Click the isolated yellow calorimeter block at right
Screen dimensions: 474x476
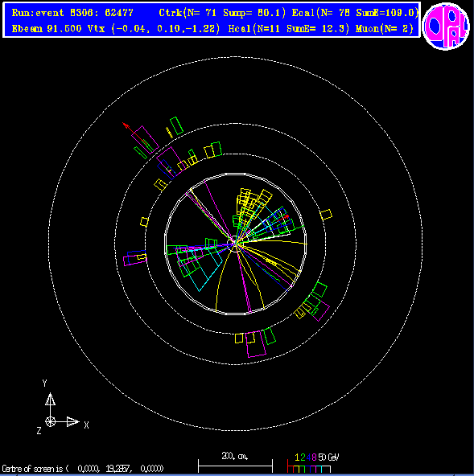tap(327, 215)
